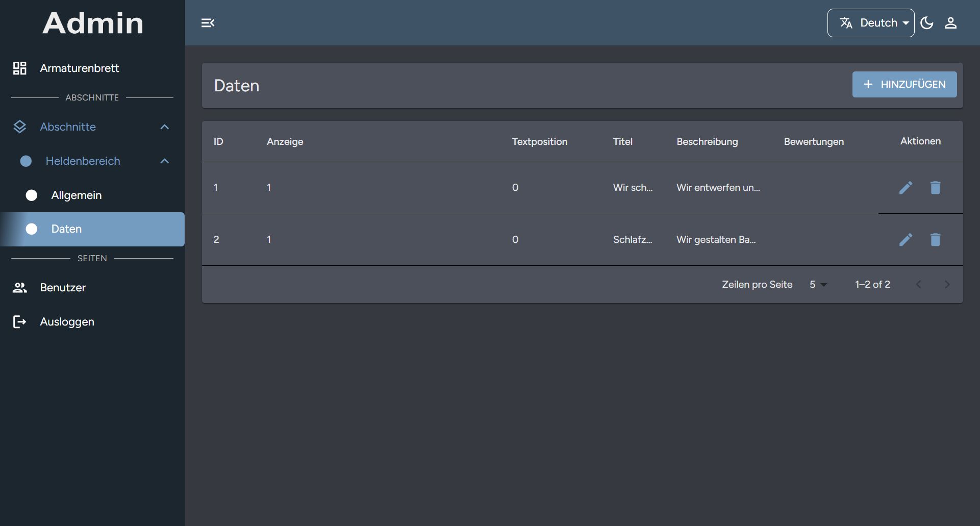Viewport: 980px width, 526px height.
Task: Collapse the Abschnitte section chevron
Action: click(164, 127)
